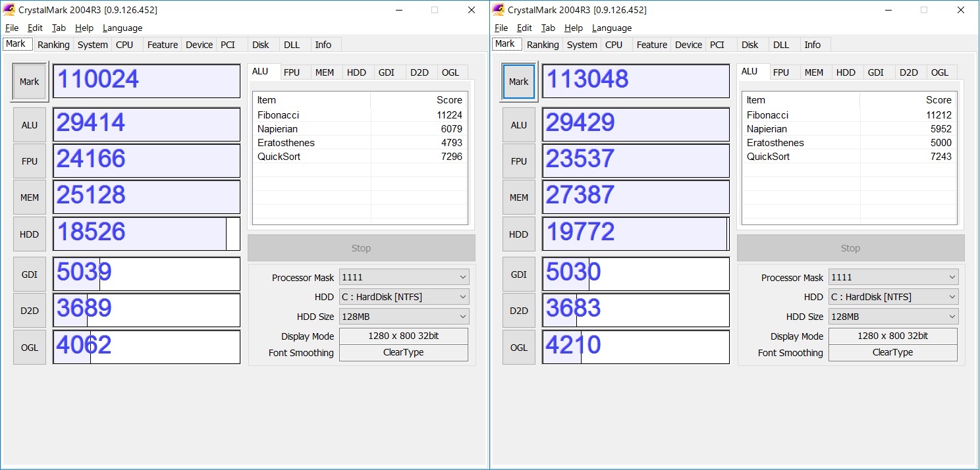Click the GDI benchmark button in left window
This screenshot has width=980, height=470.
pos(30,274)
